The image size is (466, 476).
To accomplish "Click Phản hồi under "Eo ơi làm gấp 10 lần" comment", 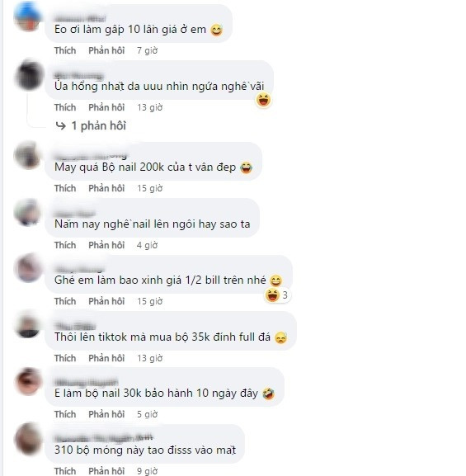I will coord(106,50).
